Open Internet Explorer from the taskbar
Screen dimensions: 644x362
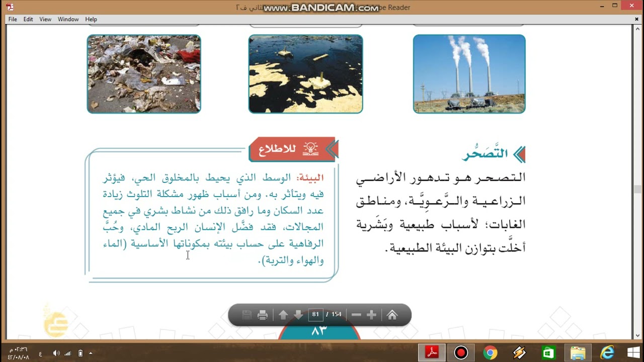coord(607,353)
